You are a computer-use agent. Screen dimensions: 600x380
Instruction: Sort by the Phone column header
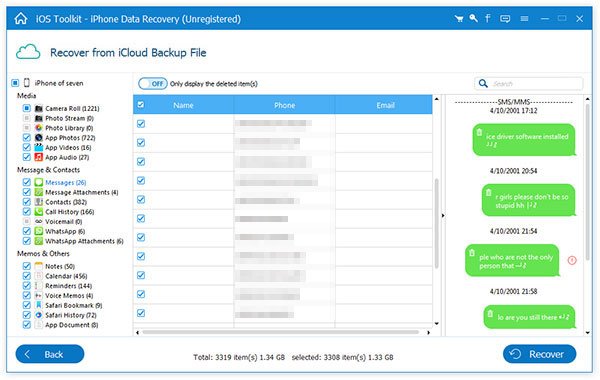pyautogui.click(x=284, y=105)
